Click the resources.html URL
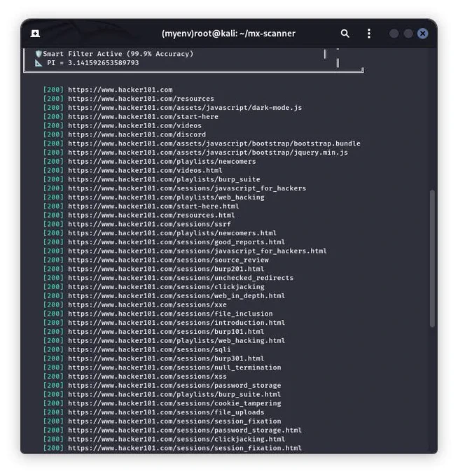Image resolution: width=458 pixels, height=476 pixels. click(x=151, y=215)
